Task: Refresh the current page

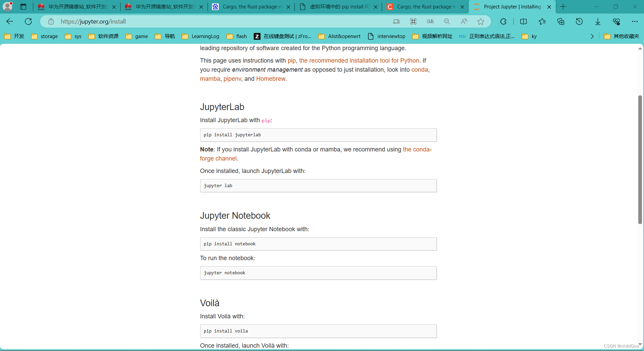Action: 28,21
